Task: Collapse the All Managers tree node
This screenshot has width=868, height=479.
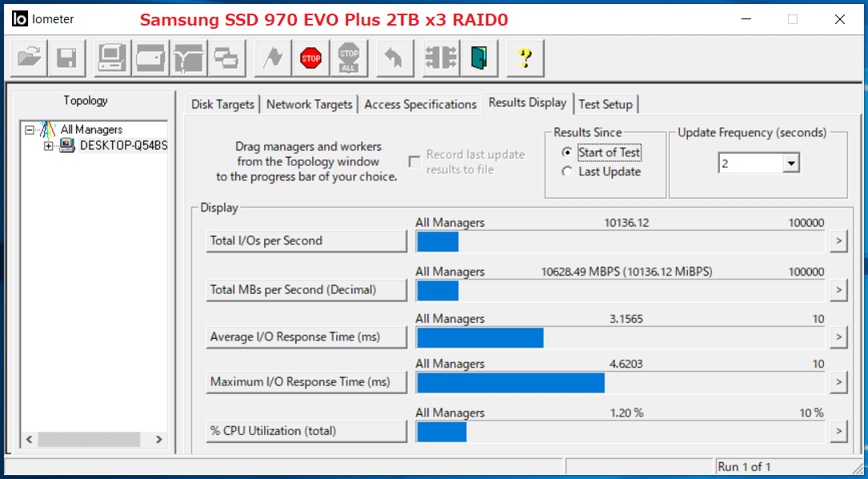Action: (x=30, y=130)
